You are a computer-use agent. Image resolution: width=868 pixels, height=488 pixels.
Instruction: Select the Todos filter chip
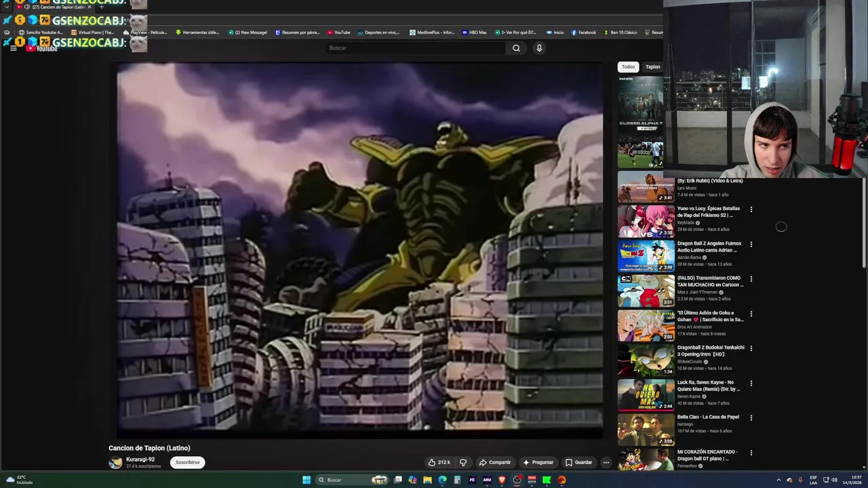(629, 66)
